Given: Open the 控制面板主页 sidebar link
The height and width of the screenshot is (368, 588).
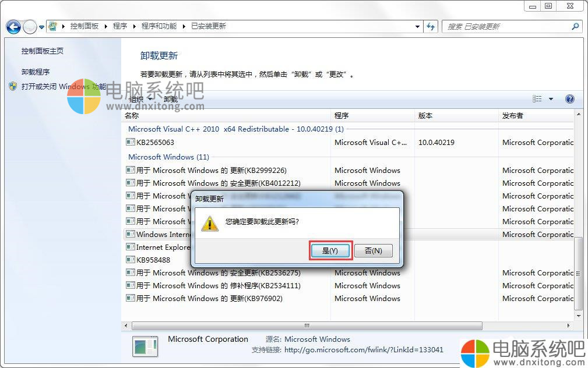Looking at the screenshot, I should (x=43, y=51).
